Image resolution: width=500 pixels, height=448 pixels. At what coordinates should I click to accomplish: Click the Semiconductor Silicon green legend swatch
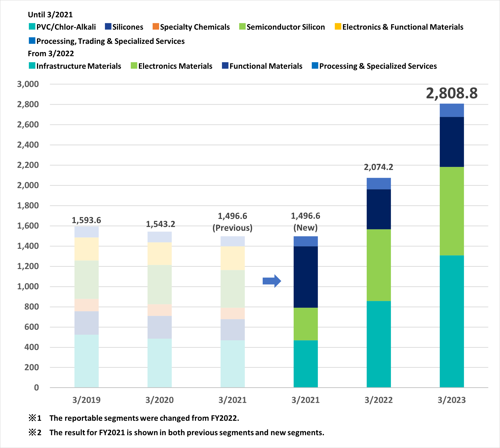(x=242, y=26)
